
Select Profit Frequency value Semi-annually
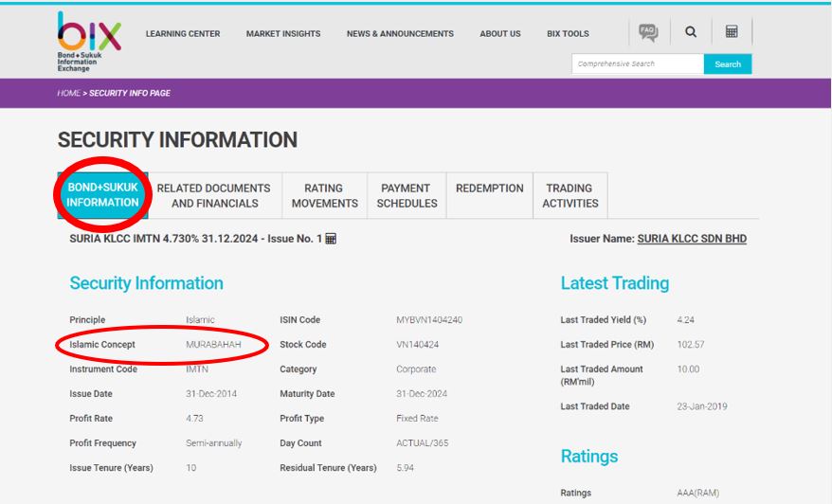click(214, 443)
